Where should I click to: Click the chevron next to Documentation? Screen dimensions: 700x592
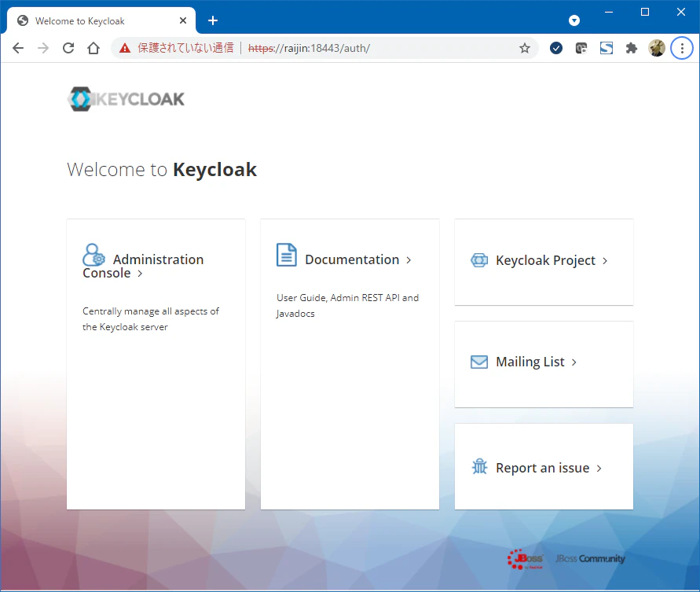[409, 260]
